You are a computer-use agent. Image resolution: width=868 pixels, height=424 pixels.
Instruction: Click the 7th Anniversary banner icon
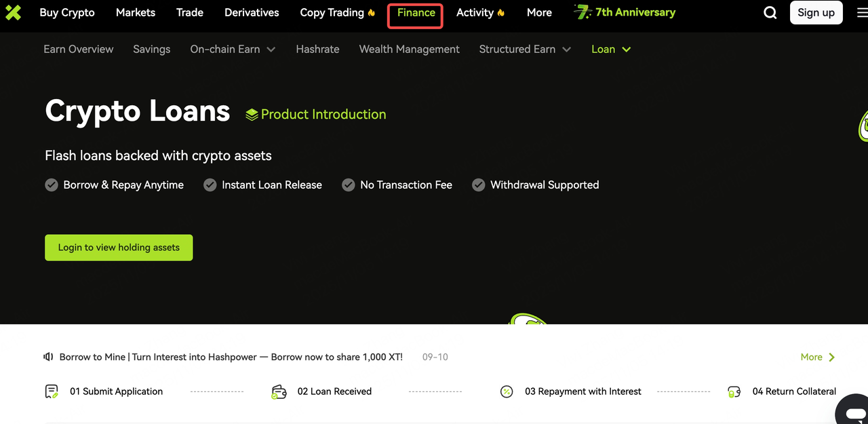583,12
